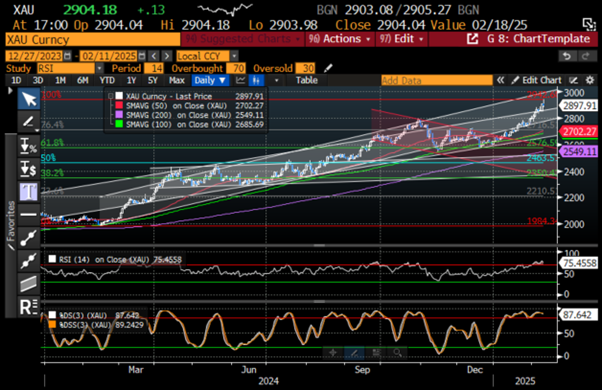This screenshot has height=390, width=602.
Task: Open end date calendar picker
Action: [142, 56]
